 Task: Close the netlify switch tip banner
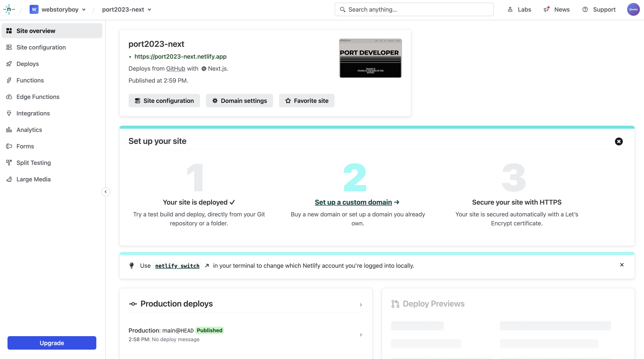(x=622, y=265)
